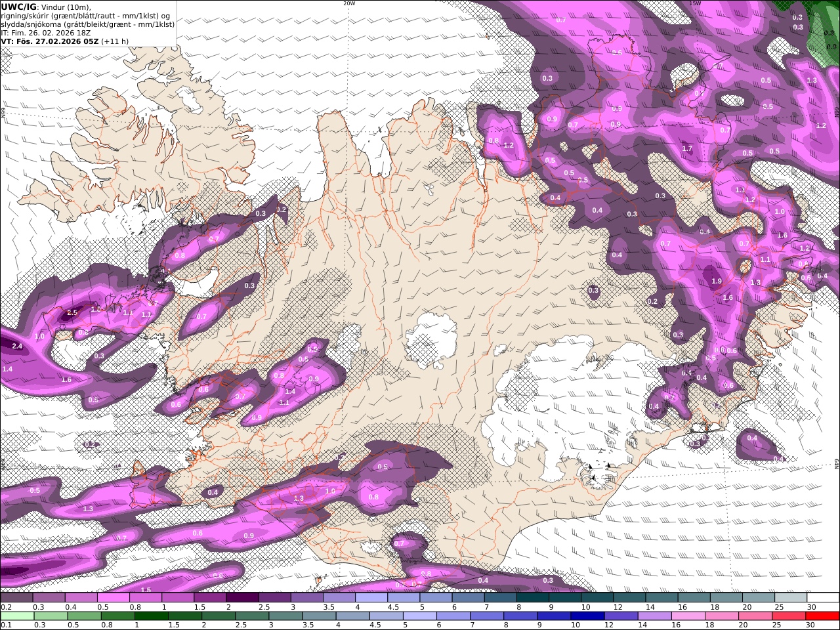Click the lower-row swatch labelled 3.5
Screen dimensions: 840x630
319,616
